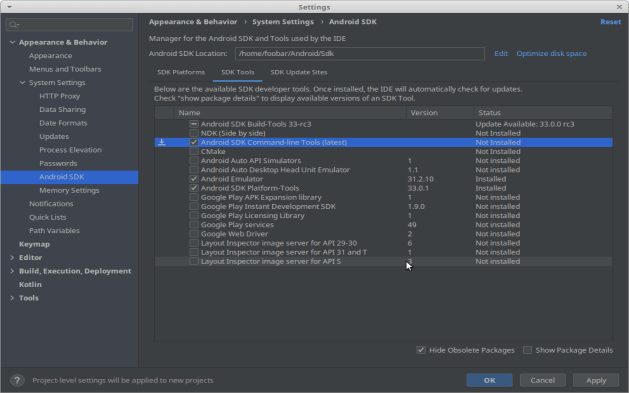This screenshot has width=629, height=393.
Task: Expand the Tools settings section
Action: pos(12,298)
